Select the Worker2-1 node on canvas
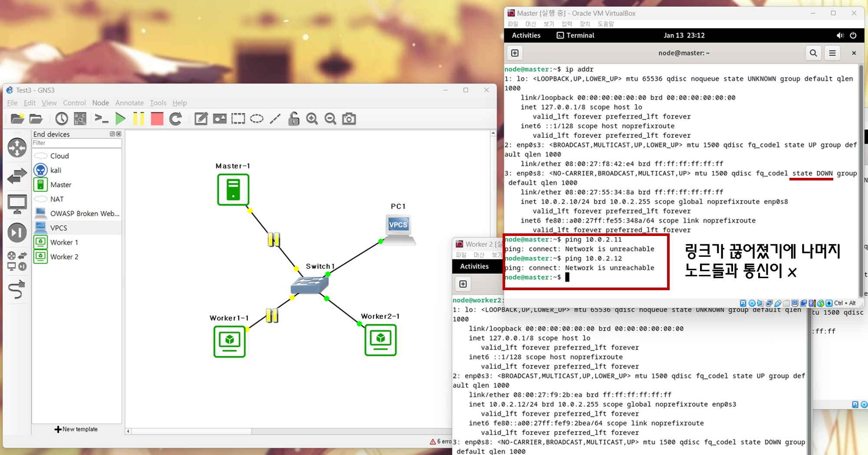Image resolution: width=868 pixels, height=455 pixels. [381, 340]
